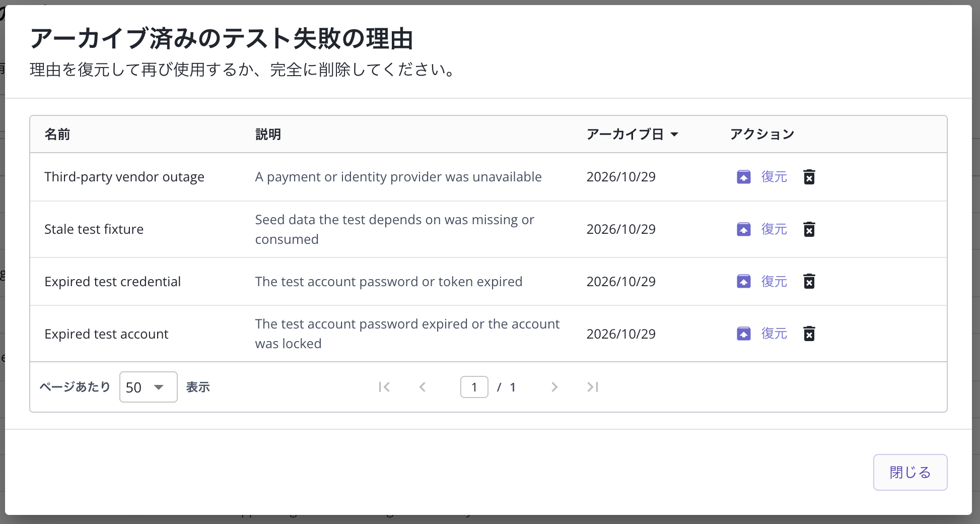Click archive date of Third-party vendor outage
The height and width of the screenshot is (524, 980).
coord(621,177)
